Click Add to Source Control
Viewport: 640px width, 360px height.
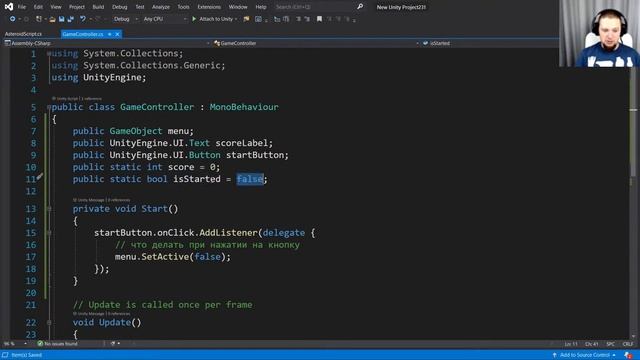click(584, 355)
